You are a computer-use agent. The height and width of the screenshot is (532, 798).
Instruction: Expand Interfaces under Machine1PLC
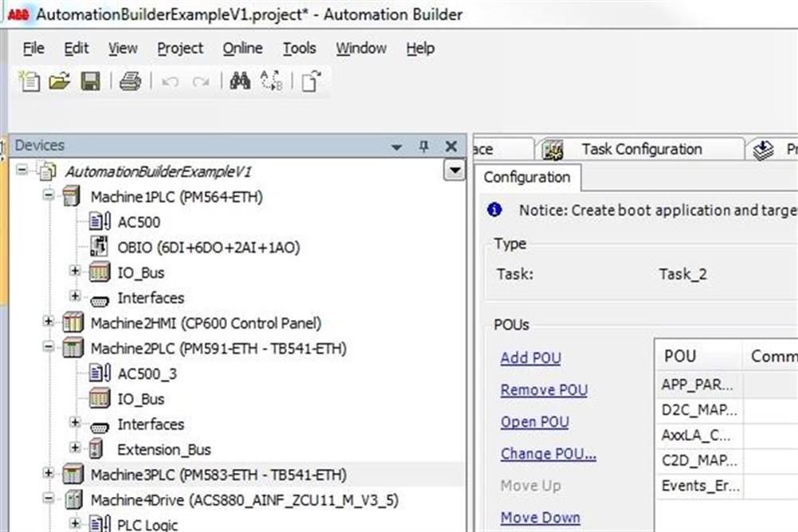(x=75, y=295)
